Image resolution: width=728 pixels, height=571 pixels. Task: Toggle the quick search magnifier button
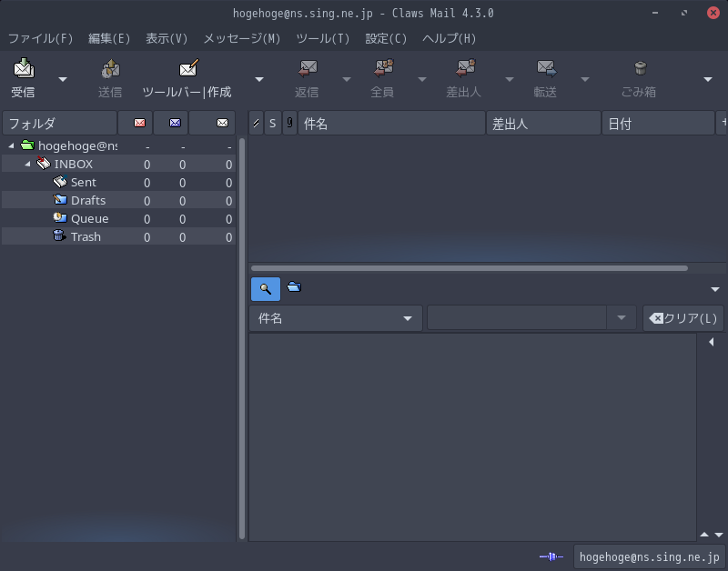tap(266, 289)
